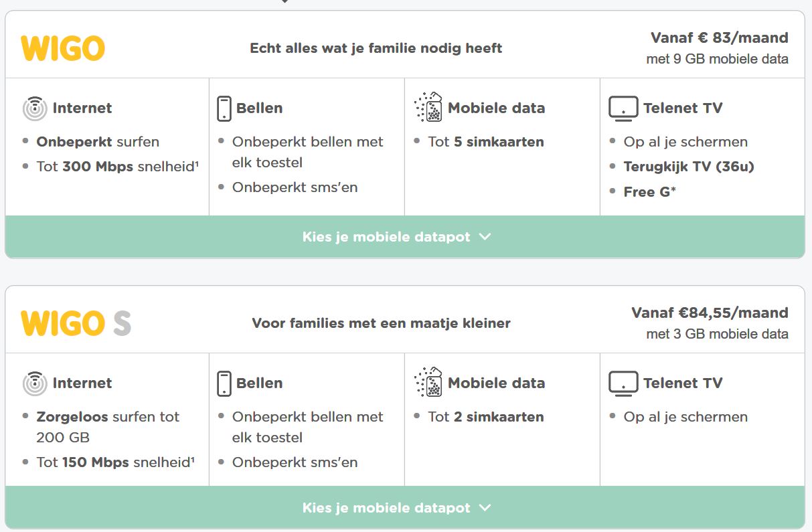
Task: Expand WIGO 'Kies je mobiele datapot' bar
Action: click(x=387, y=237)
